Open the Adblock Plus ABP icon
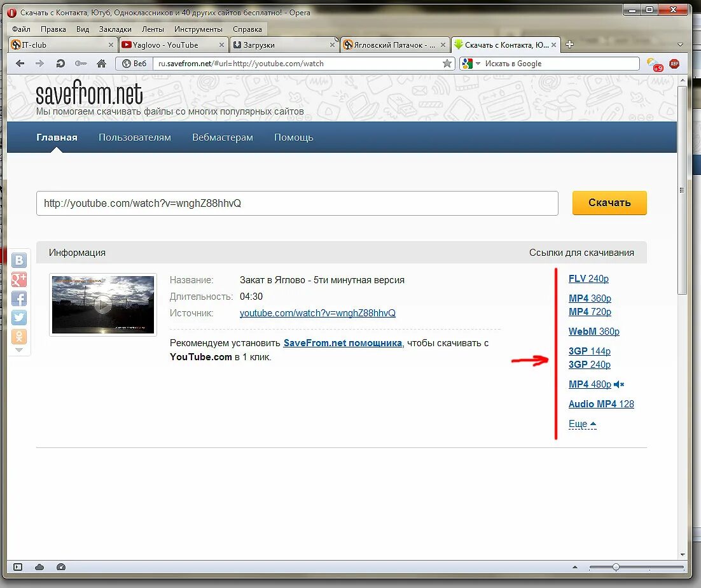Image resolution: width=701 pixels, height=588 pixels. click(x=674, y=64)
